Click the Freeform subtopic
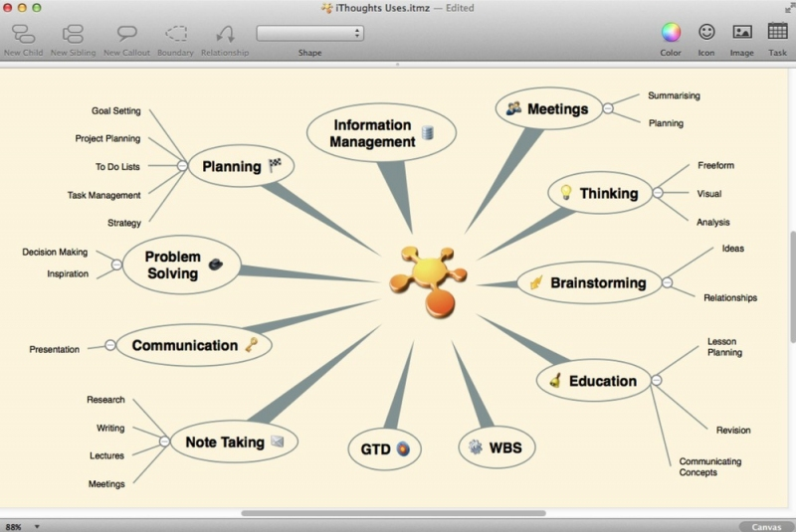Screen dimensions: 796x532 point(715,165)
